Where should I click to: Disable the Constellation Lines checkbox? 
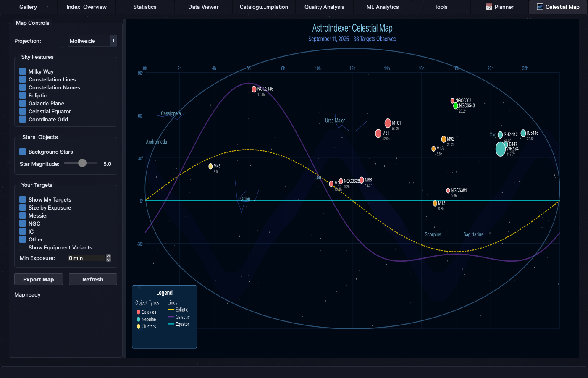coord(23,79)
